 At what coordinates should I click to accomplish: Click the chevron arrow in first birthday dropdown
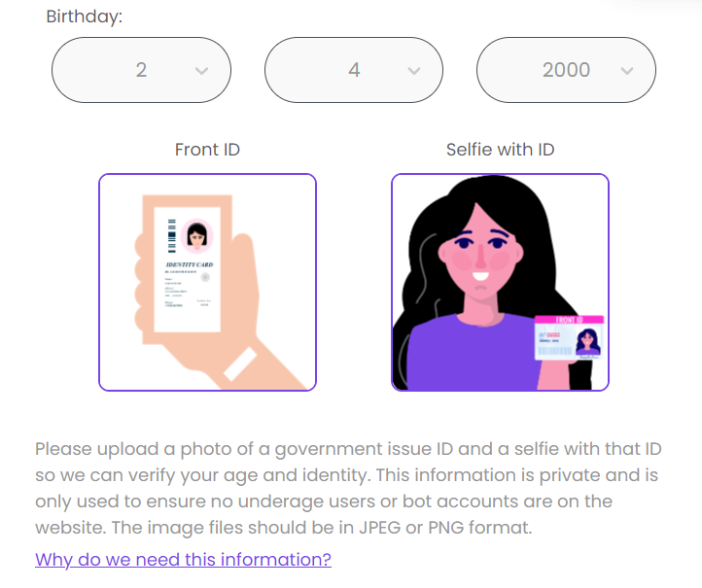point(201,70)
